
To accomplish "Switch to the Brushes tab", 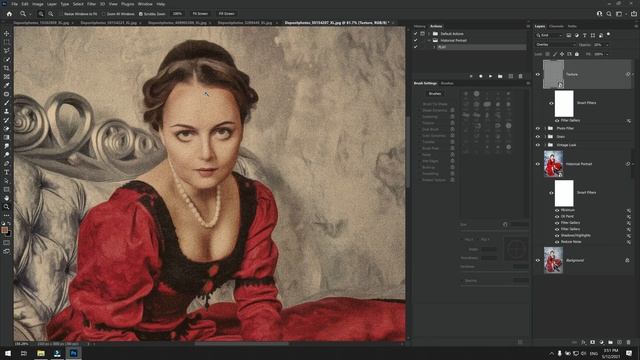I will click(447, 83).
